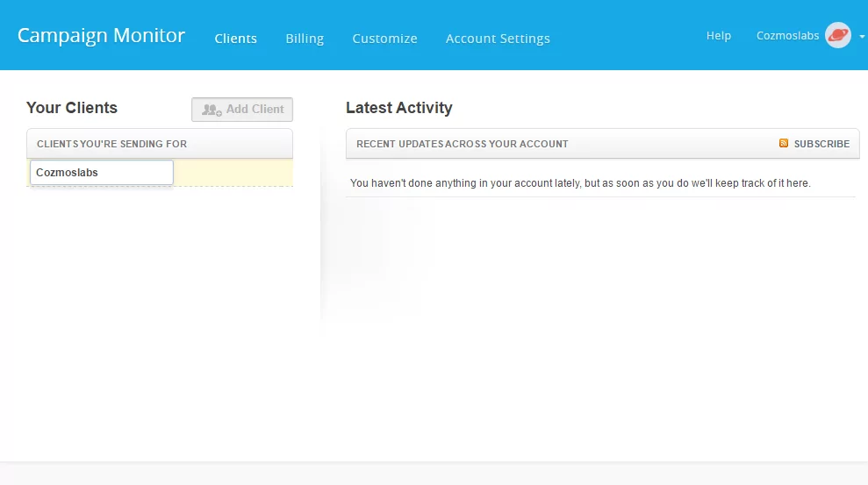Open the Clients tab
The width and height of the screenshot is (868, 485).
[x=235, y=39]
